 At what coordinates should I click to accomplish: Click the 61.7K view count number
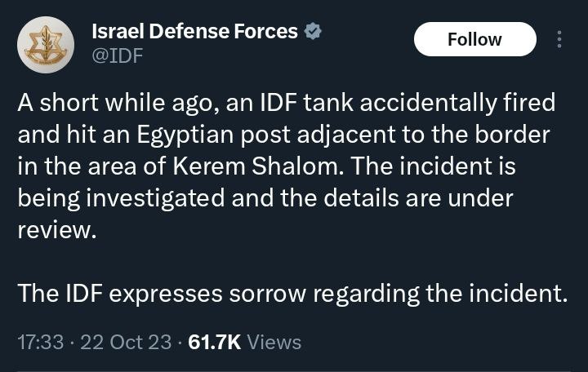tap(214, 342)
